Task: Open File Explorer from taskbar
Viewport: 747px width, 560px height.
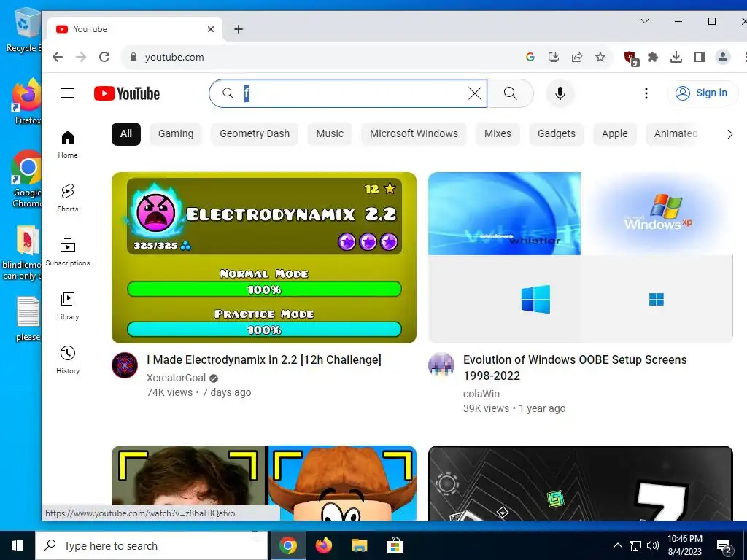Action: [x=359, y=545]
